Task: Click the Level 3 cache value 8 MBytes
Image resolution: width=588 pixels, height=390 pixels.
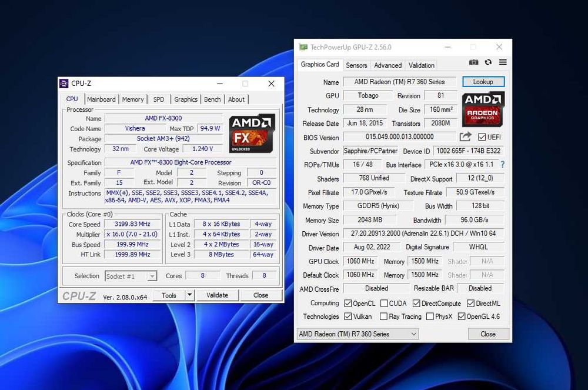Action: tap(221, 254)
